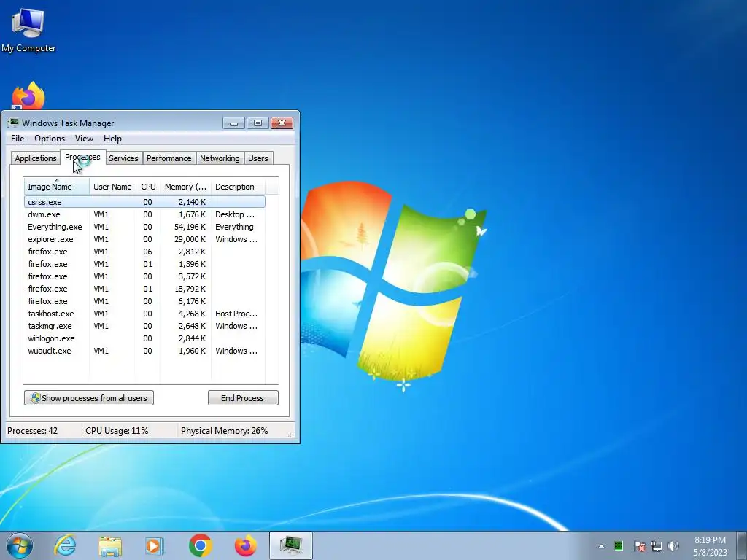Launch Windows Media Player from taskbar
Image resolution: width=747 pixels, height=560 pixels.
click(155, 545)
